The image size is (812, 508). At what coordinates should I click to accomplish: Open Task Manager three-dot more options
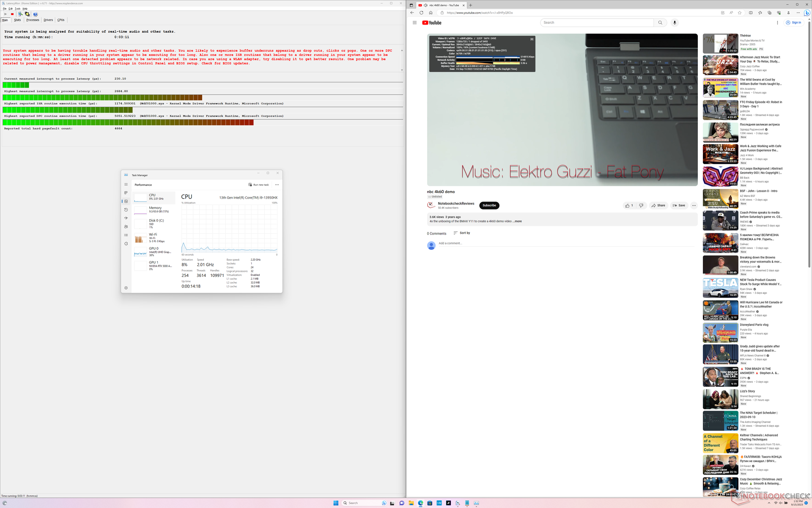[x=277, y=185]
